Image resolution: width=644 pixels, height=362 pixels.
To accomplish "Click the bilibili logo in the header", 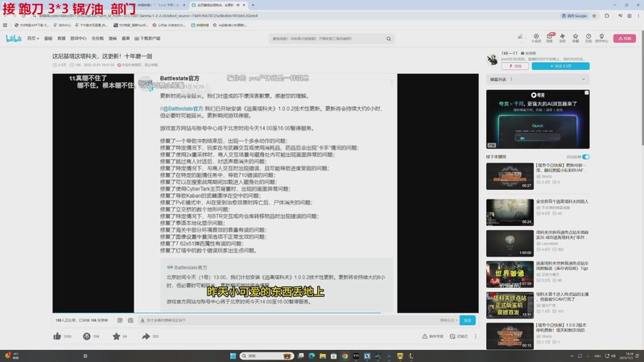I will point(14,39).
